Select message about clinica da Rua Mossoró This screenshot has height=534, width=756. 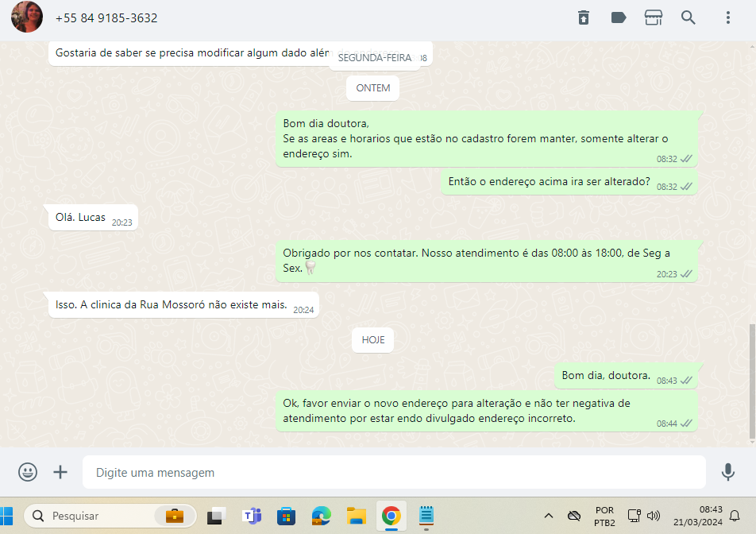pyautogui.click(x=183, y=305)
